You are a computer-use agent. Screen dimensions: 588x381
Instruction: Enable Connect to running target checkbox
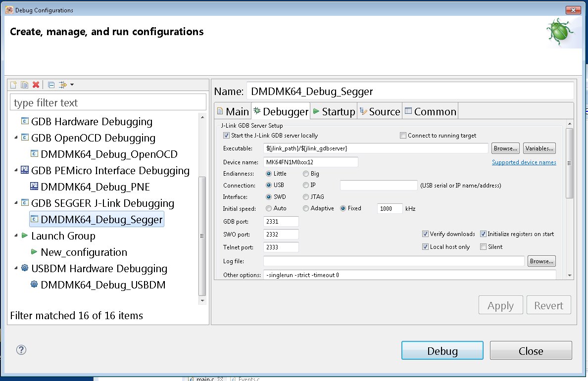tap(403, 136)
